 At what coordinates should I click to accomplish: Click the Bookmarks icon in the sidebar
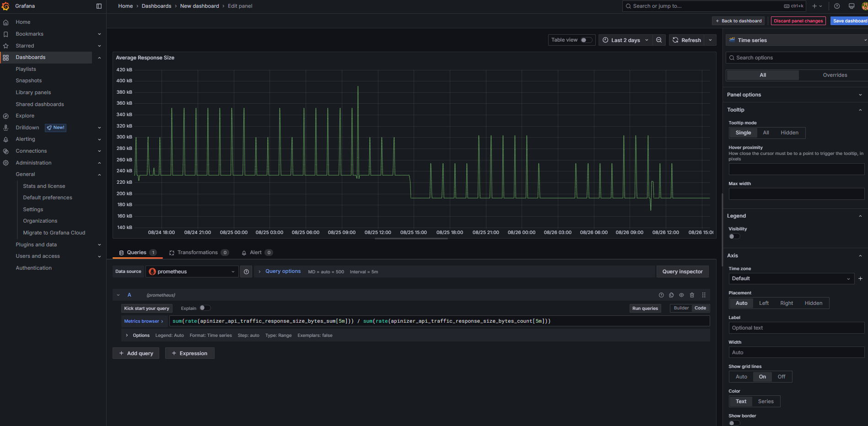6,34
